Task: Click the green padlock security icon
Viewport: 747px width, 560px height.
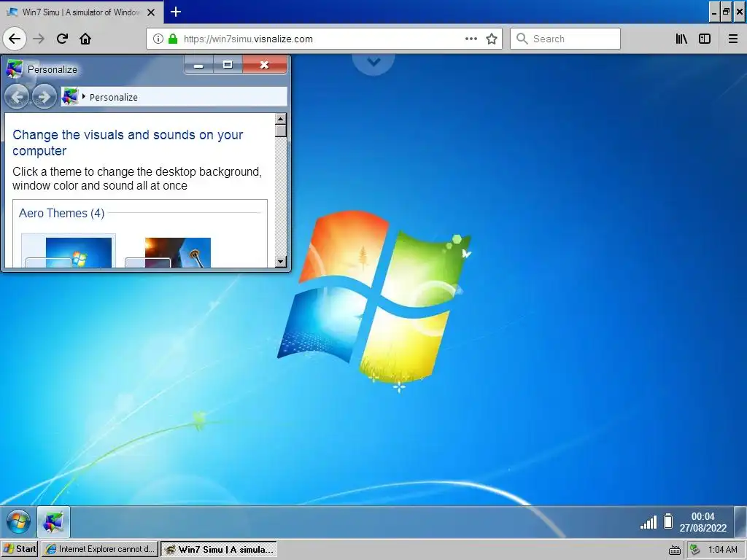Action: (x=173, y=39)
